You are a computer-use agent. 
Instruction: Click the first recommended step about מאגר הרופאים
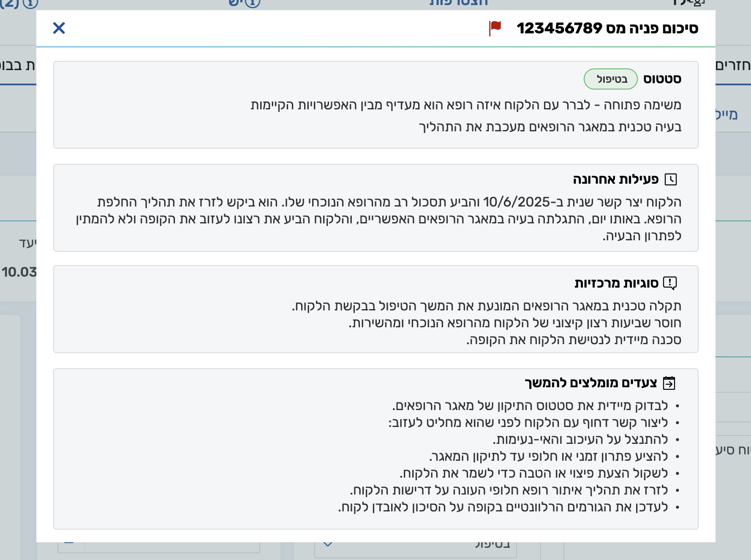point(530,406)
